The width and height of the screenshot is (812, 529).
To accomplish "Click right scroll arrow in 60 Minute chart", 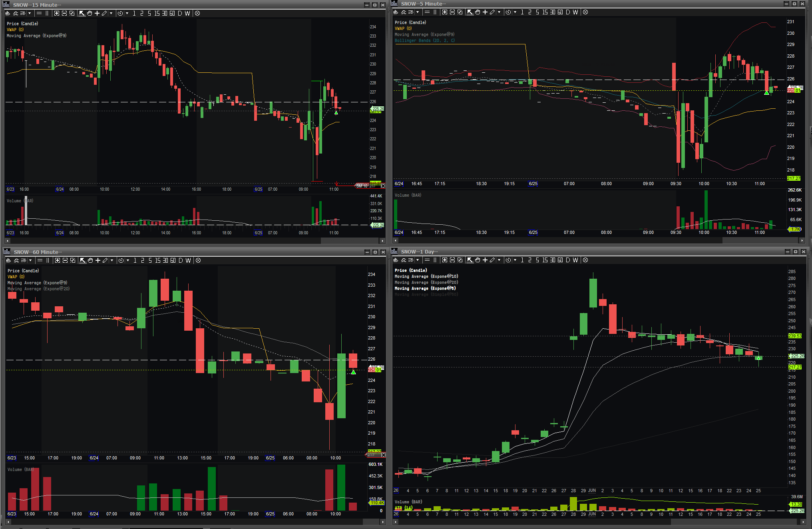I will pos(383,522).
